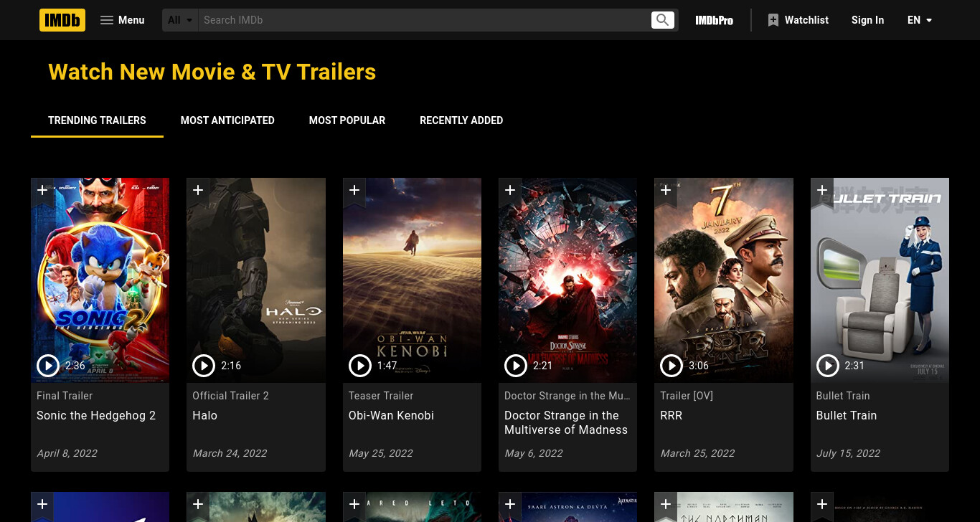
Task: Play the Obi-Wan Kenobi teaser trailer
Action: click(x=360, y=366)
